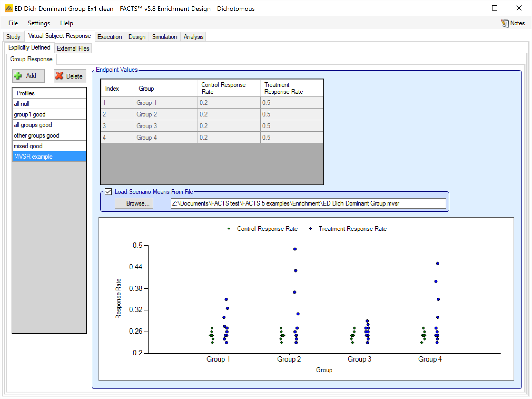Uncheck Load Scenario Means From File
Viewport: 532px width, 399px height.
(x=108, y=192)
